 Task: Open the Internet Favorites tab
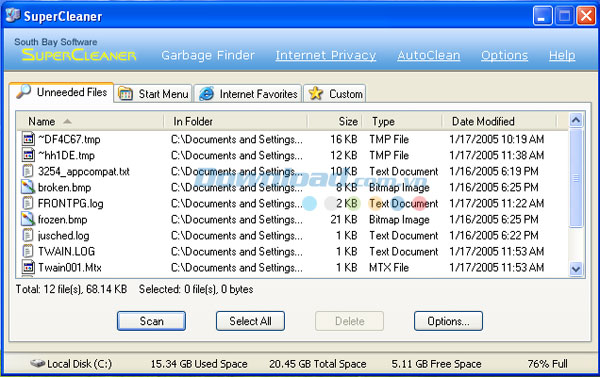(248, 94)
